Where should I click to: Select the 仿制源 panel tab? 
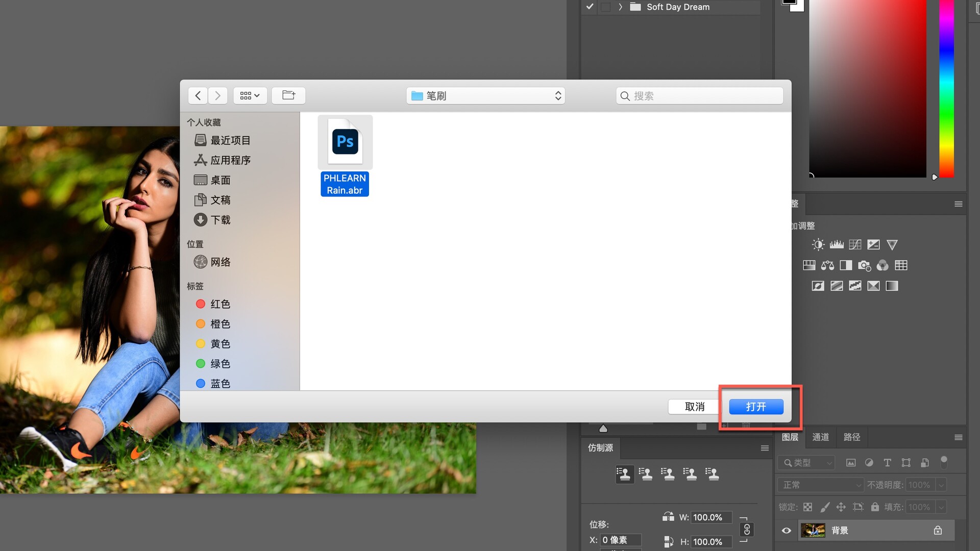(x=600, y=448)
